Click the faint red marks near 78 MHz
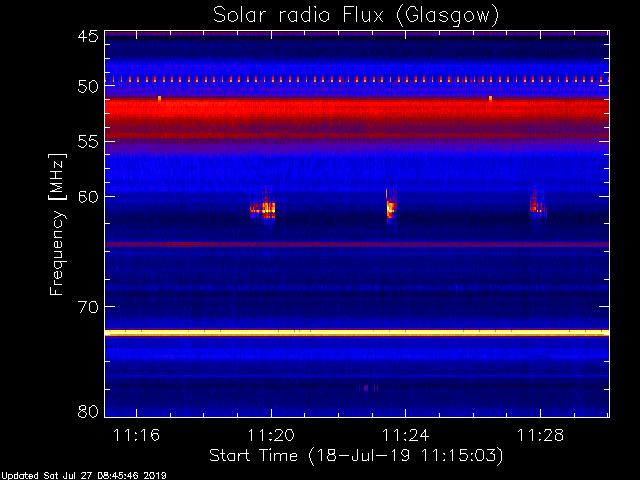Screen dimensions: 640x480 tap(369, 388)
